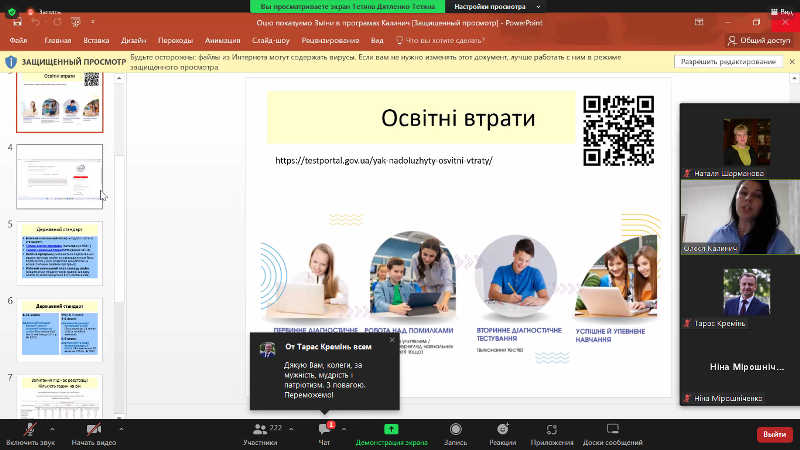This screenshot has width=800, height=450.
Task: Open the Настройки просмотра view options dropdown
Action: coord(491,6)
